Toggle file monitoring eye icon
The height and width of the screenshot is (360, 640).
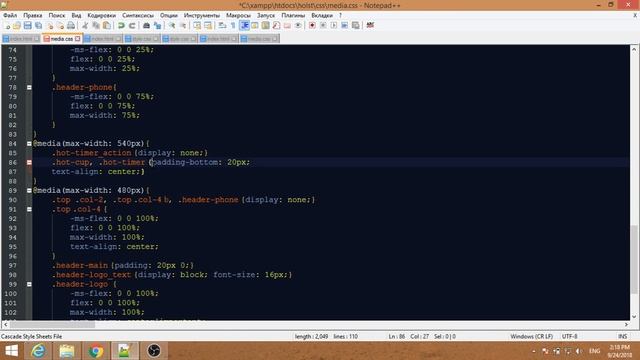(x=298, y=26)
